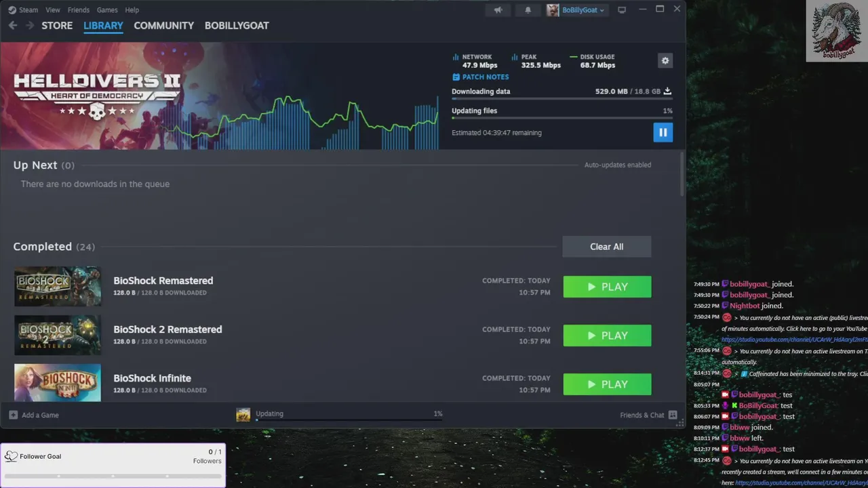Click the DISK USAGE 68.7 Mbps stat
868x488 pixels.
click(593, 61)
